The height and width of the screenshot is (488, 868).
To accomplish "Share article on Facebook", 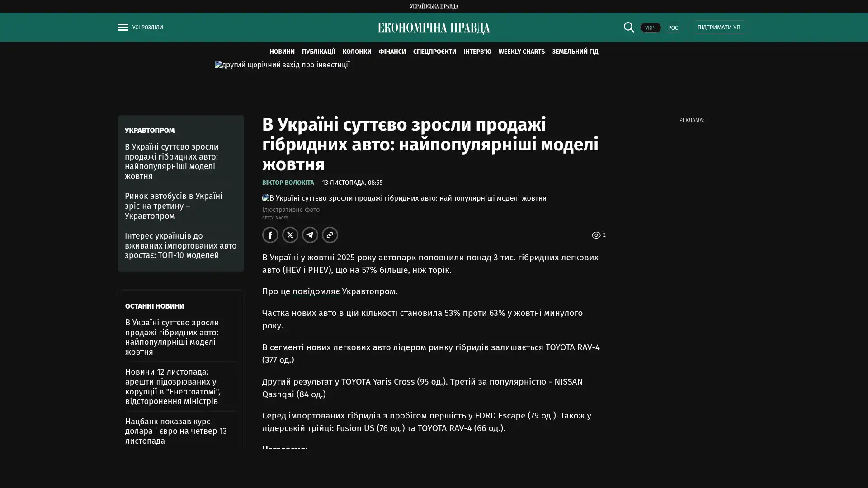I will (270, 235).
